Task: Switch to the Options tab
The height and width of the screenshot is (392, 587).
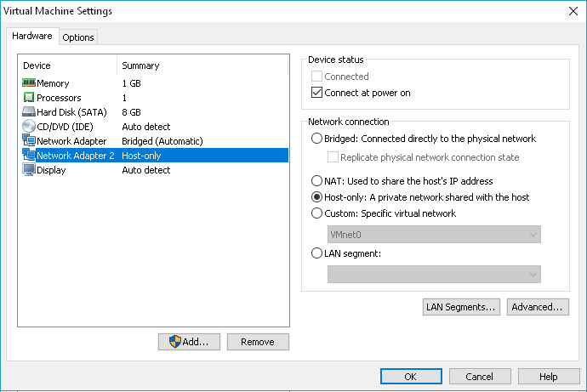Action: coord(78,37)
